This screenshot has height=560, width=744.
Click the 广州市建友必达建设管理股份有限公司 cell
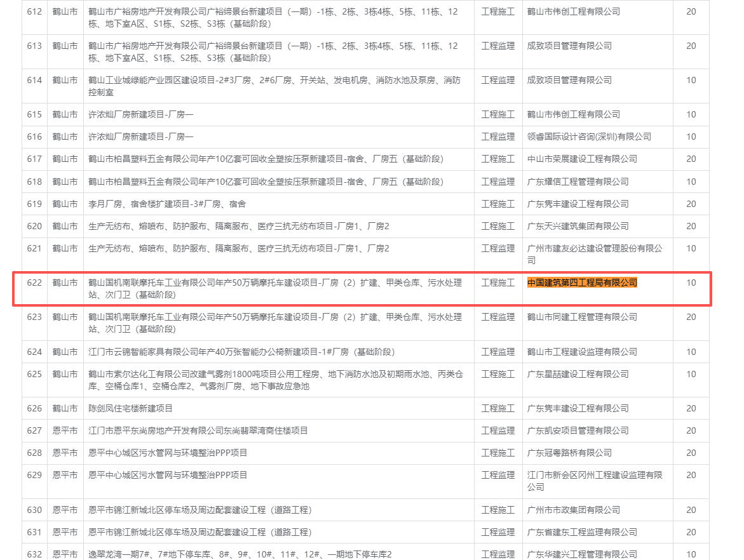pyautogui.click(x=594, y=254)
